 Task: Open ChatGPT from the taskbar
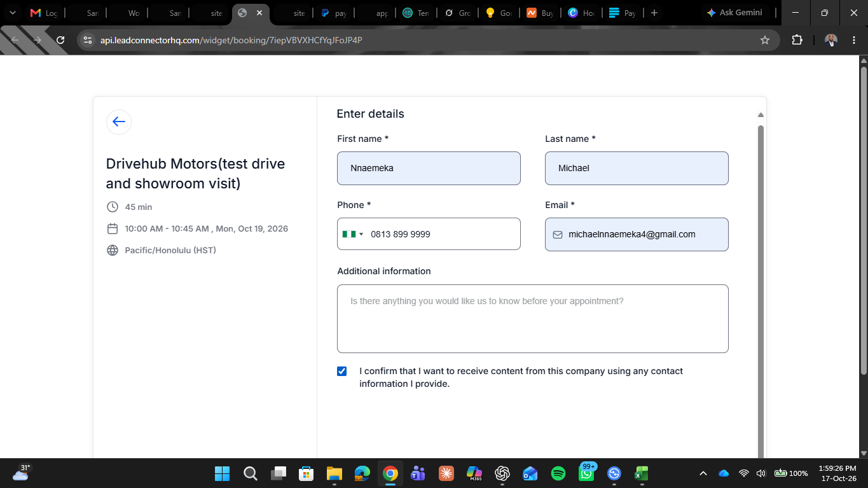502,473
